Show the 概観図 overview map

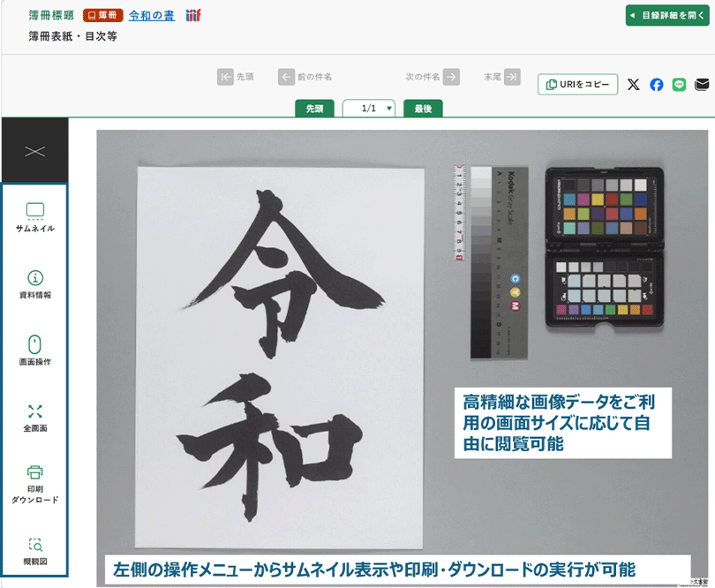click(x=35, y=550)
